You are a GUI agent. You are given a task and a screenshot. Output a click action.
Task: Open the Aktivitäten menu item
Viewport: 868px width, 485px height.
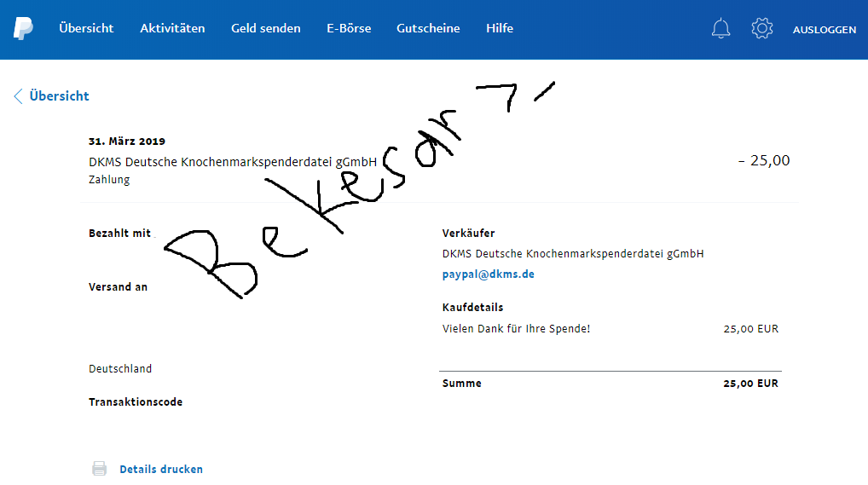tap(172, 28)
